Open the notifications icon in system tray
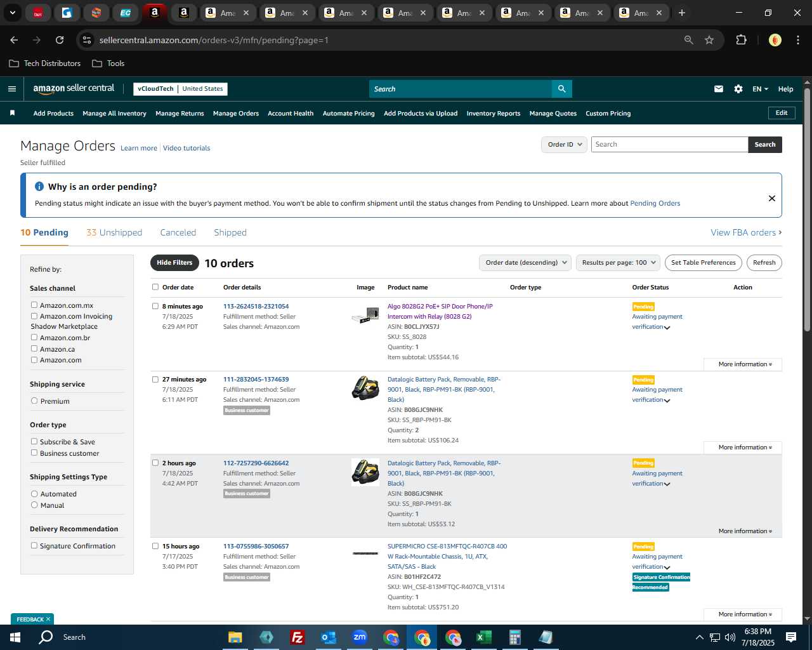The width and height of the screenshot is (812, 650). [x=791, y=637]
